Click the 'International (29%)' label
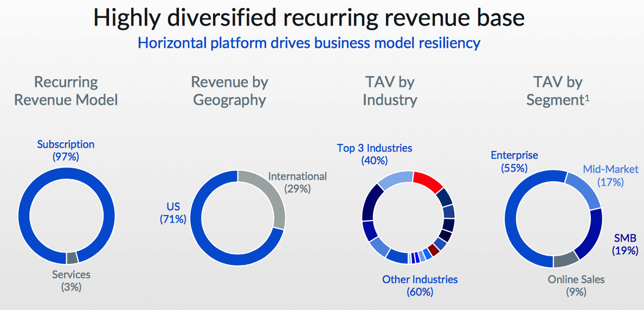Screen dimensions: 644x310 click(298, 182)
